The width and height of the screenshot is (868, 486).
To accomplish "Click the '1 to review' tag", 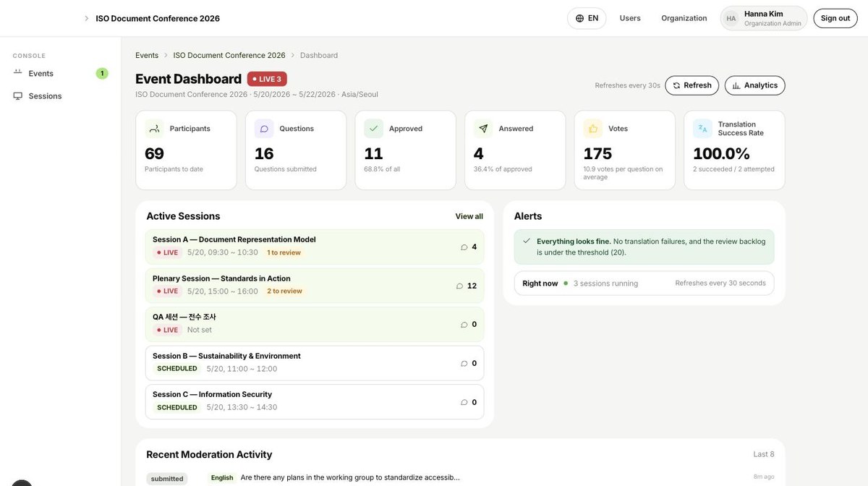I will (x=284, y=252).
